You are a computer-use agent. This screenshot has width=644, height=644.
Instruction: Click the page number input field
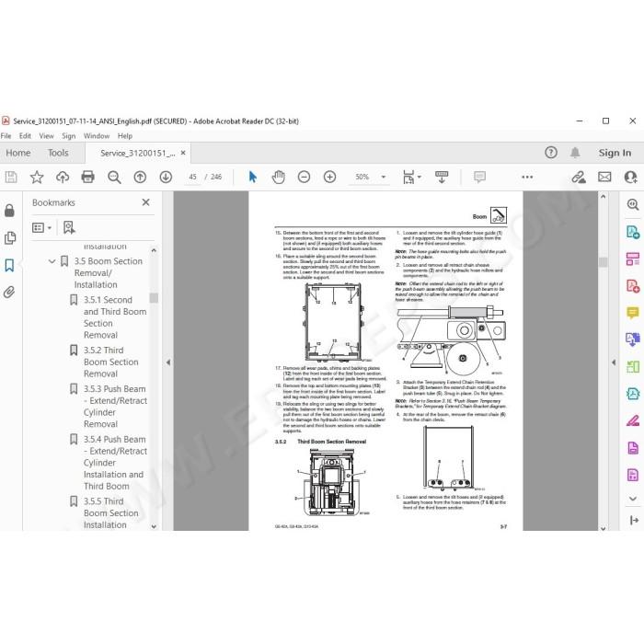pos(192,177)
